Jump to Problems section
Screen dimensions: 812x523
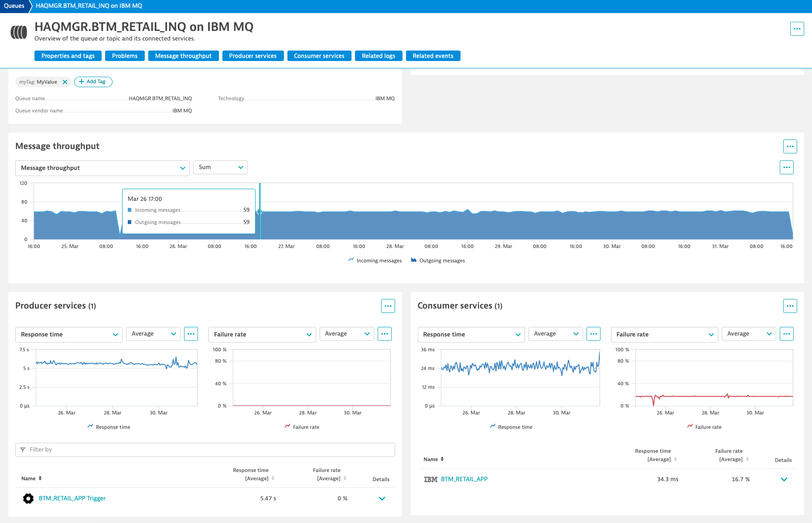tap(125, 56)
